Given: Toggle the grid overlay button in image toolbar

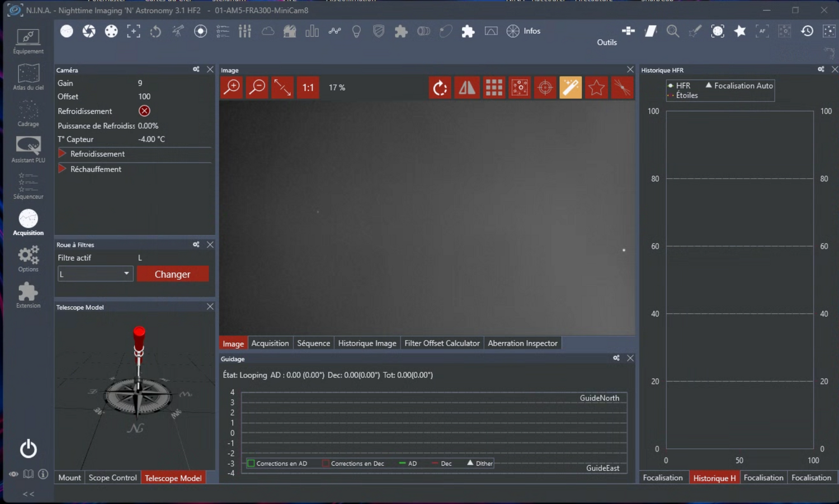Looking at the screenshot, I should [x=493, y=87].
